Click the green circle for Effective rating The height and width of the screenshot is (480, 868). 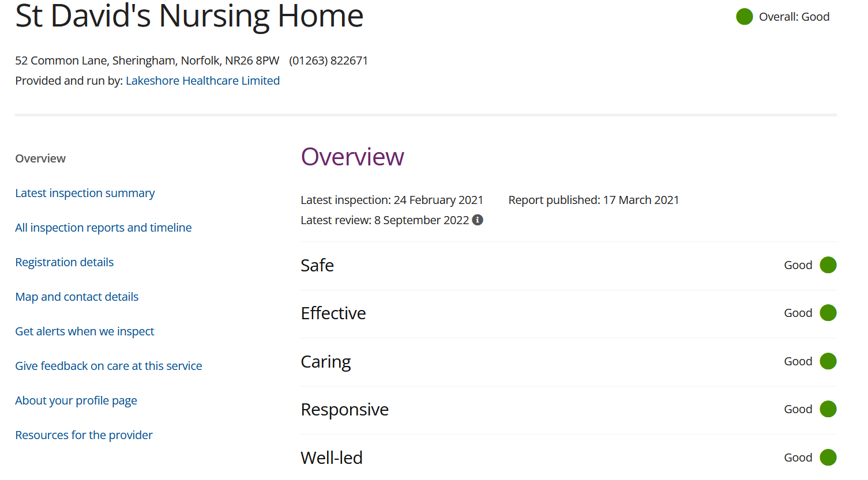pos(828,313)
